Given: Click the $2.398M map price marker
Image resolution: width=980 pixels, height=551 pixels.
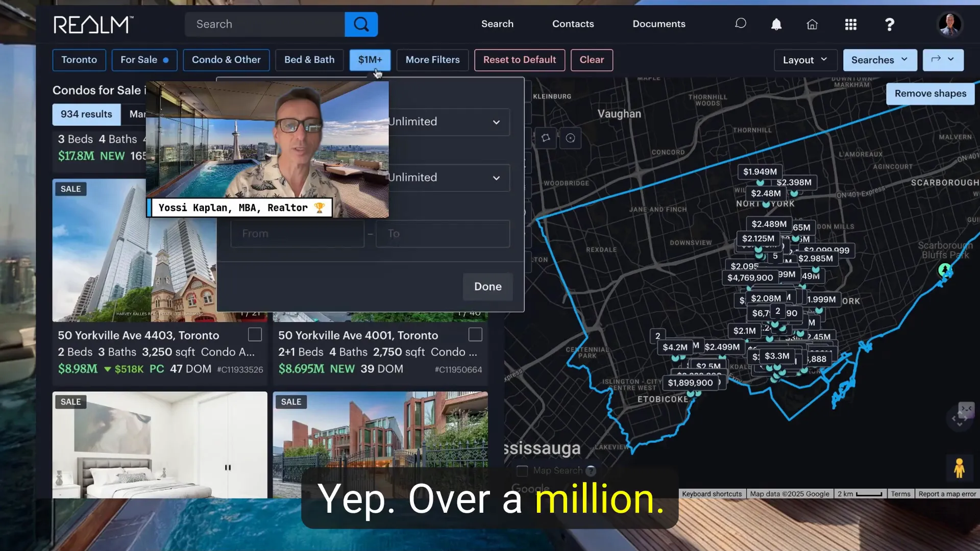Looking at the screenshot, I should point(794,182).
